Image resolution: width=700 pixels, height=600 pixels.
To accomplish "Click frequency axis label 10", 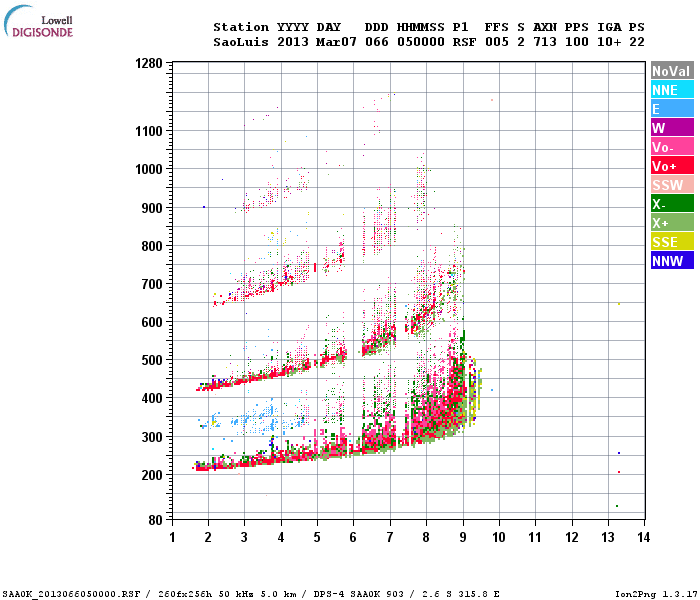I will tap(499, 537).
